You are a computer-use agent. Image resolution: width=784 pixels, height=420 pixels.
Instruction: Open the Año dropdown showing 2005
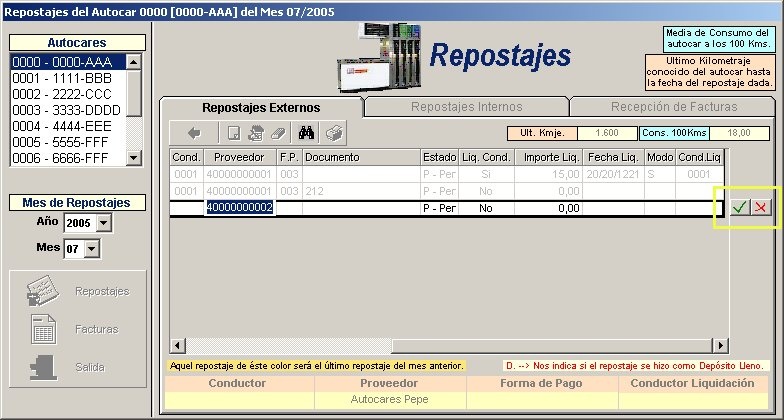point(104,223)
